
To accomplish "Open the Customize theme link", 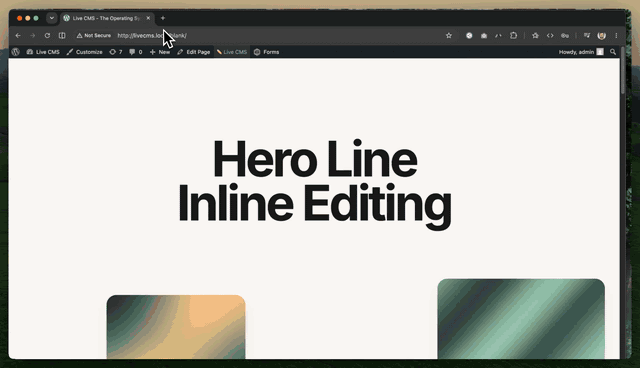I will coord(84,52).
